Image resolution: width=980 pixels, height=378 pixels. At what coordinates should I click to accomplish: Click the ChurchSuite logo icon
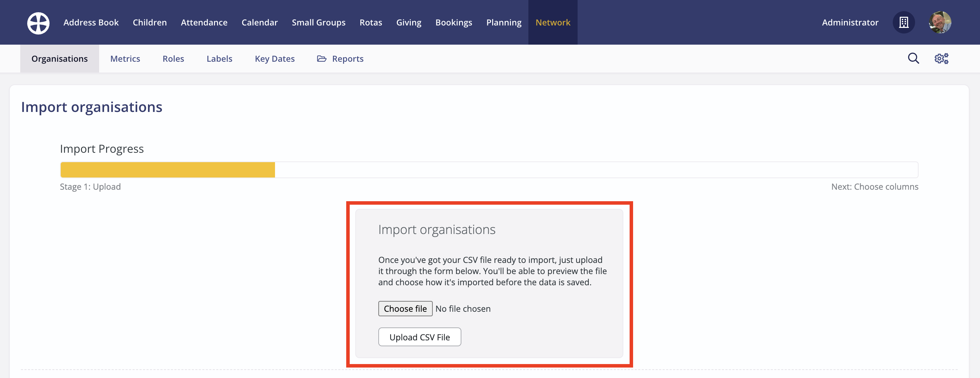38,23
